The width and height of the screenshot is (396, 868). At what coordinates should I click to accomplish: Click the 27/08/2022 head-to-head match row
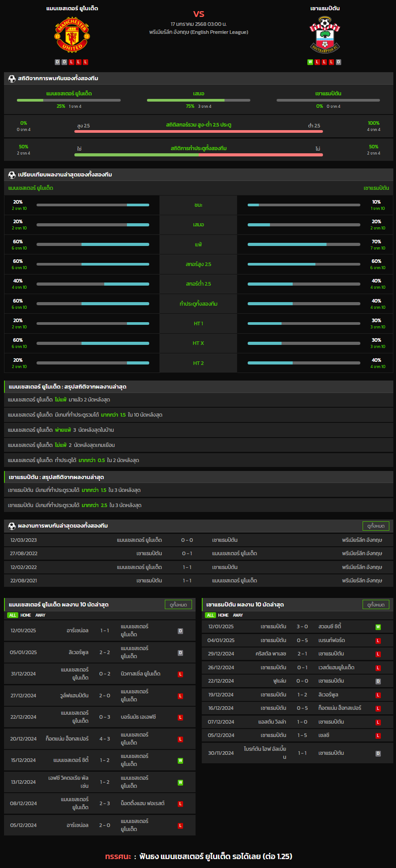[199, 553]
